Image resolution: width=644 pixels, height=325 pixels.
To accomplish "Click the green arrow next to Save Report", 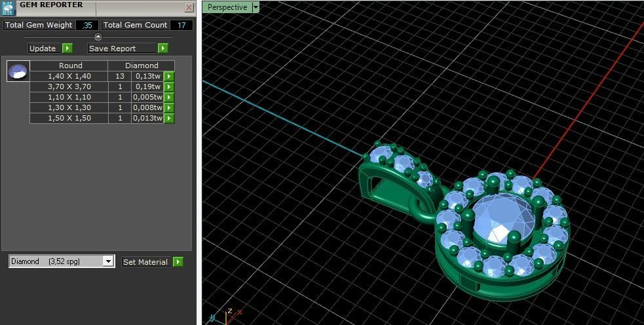I will pyautogui.click(x=163, y=48).
